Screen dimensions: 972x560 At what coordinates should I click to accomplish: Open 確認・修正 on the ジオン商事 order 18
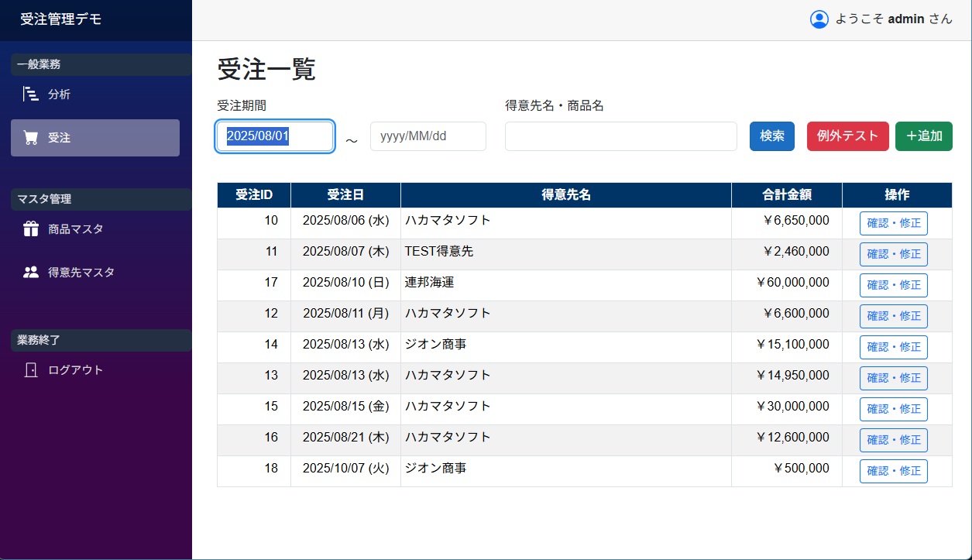point(893,471)
